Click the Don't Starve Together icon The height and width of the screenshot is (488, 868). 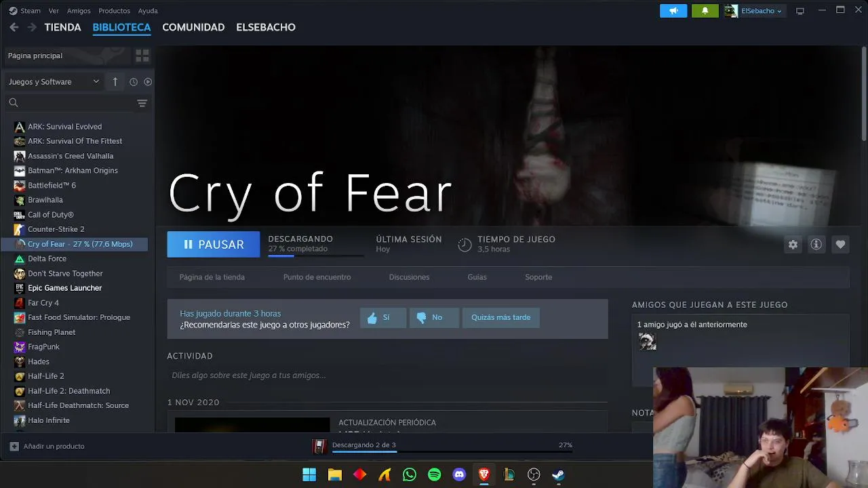pos(20,274)
